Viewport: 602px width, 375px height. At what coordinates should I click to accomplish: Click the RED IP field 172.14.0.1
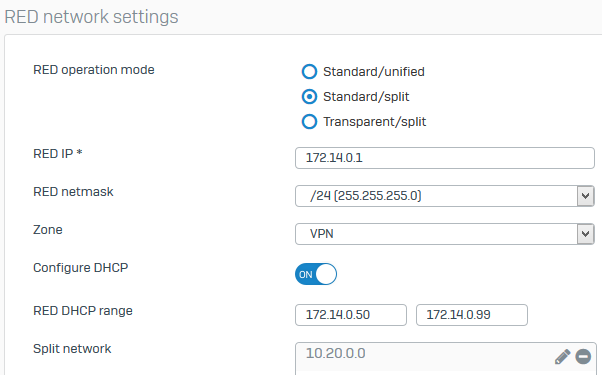[x=445, y=158]
